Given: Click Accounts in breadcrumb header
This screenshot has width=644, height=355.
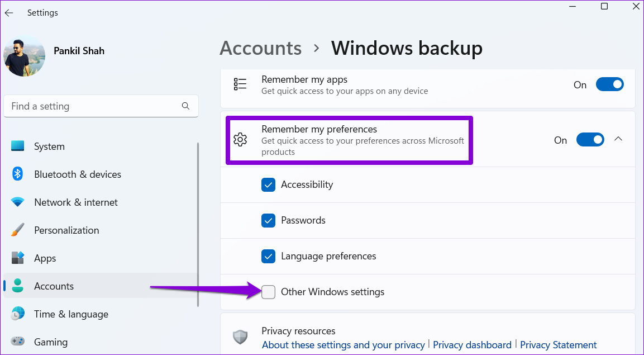Looking at the screenshot, I should [x=260, y=48].
